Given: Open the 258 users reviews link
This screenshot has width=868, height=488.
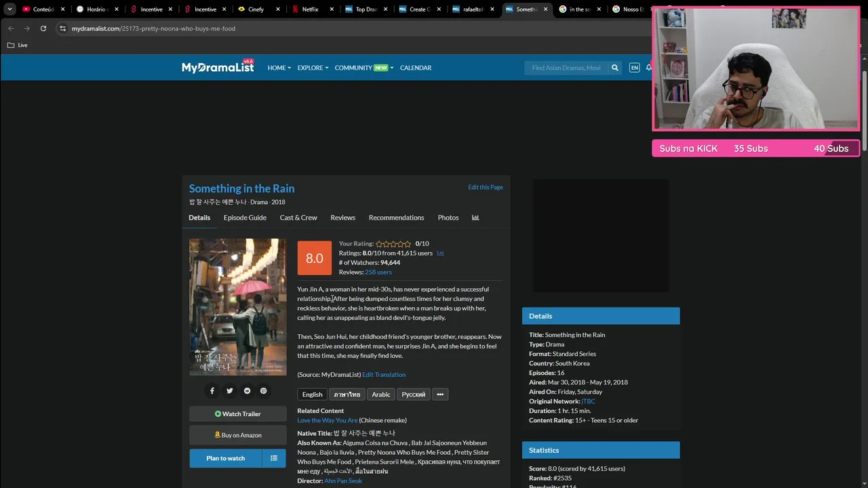Looking at the screenshot, I should (378, 272).
